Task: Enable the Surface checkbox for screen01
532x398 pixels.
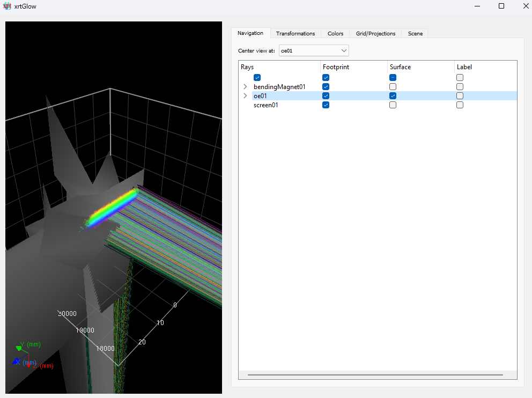Action: [393, 105]
